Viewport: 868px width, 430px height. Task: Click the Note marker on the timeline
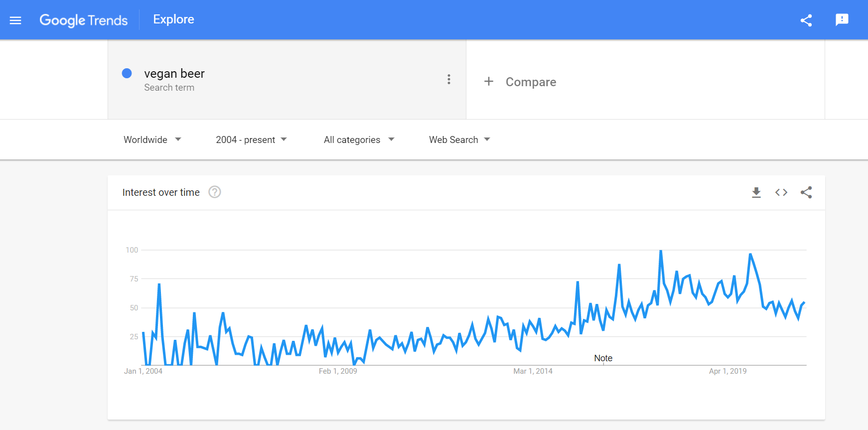(x=603, y=358)
